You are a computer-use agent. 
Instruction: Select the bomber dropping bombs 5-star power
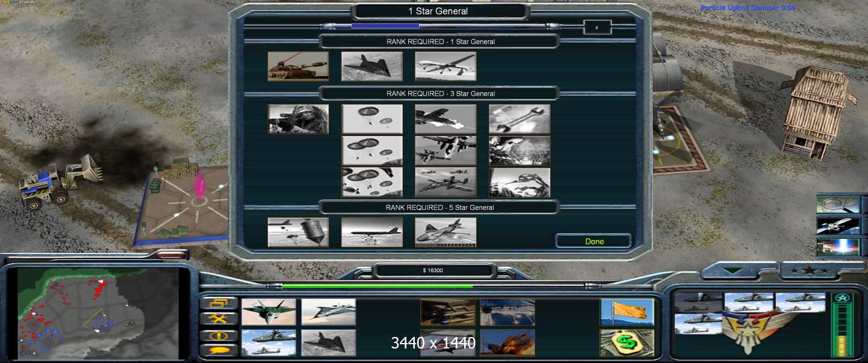coord(372,232)
